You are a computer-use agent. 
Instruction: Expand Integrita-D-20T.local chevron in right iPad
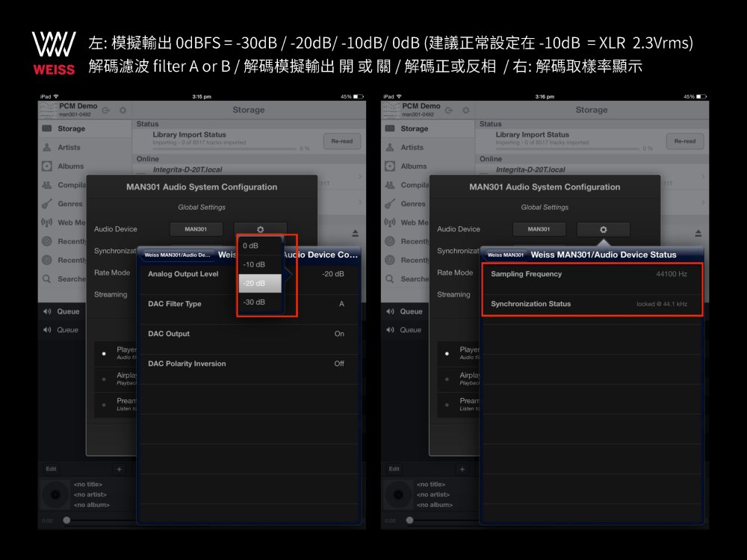(x=702, y=176)
